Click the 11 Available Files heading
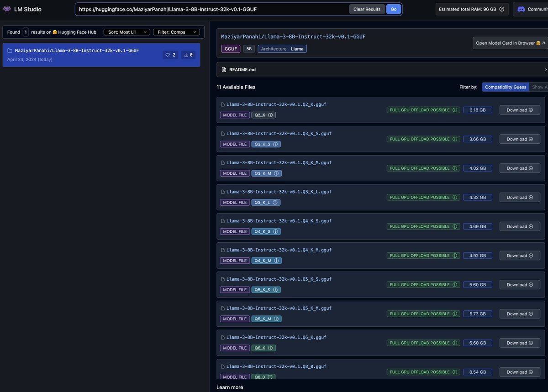This screenshot has height=392, width=548. (x=236, y=87)
